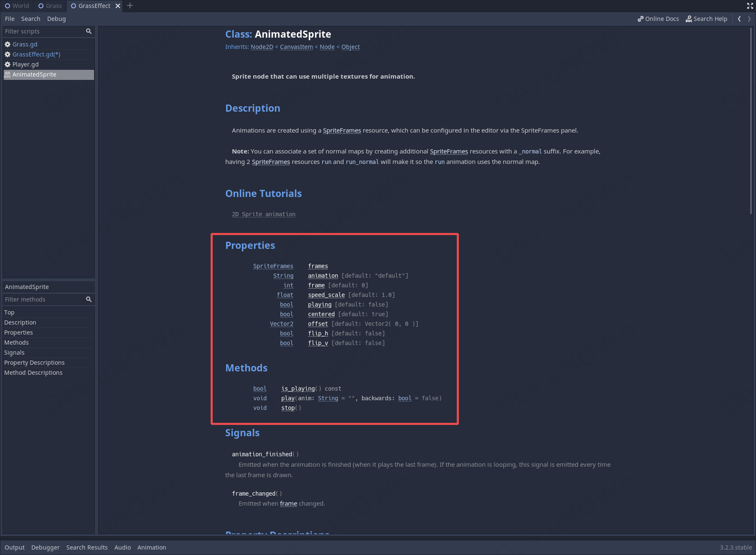Image resolution: width=756 pixels, height=555 pixels.
Task: Open the 2D Sprite animation tutorial link
Action: (x=264, y=214)
